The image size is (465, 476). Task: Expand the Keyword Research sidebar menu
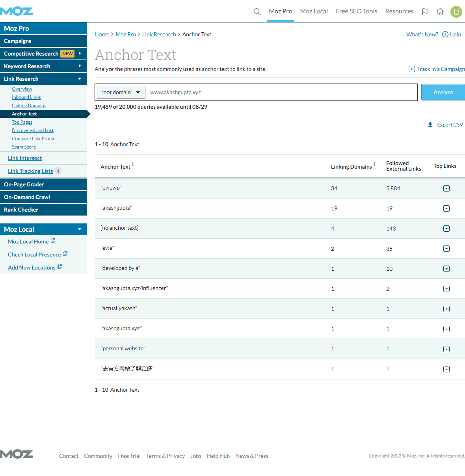coord(80,66)
